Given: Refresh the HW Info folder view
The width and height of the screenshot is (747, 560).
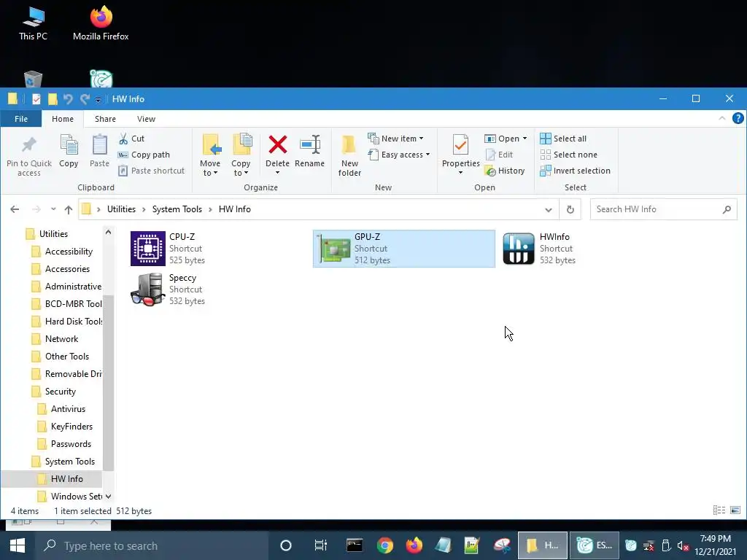Looking at the screenshot, I should coord(570,209).
